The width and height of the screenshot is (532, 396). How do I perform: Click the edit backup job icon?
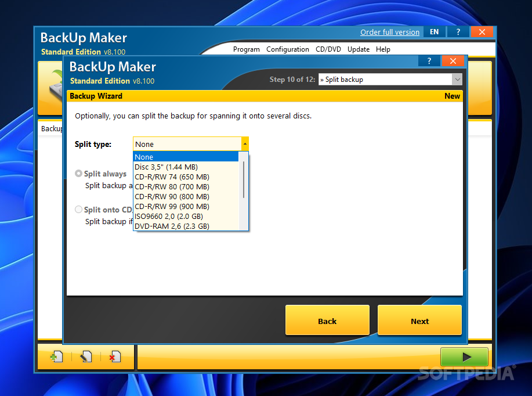click(86, 357)
